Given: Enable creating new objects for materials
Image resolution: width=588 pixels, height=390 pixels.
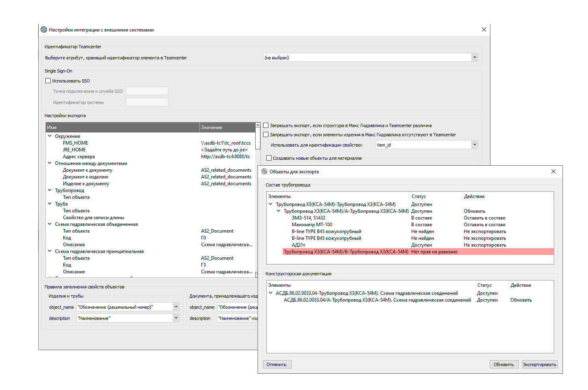Looking at the screenshot, I should point(269,158).
